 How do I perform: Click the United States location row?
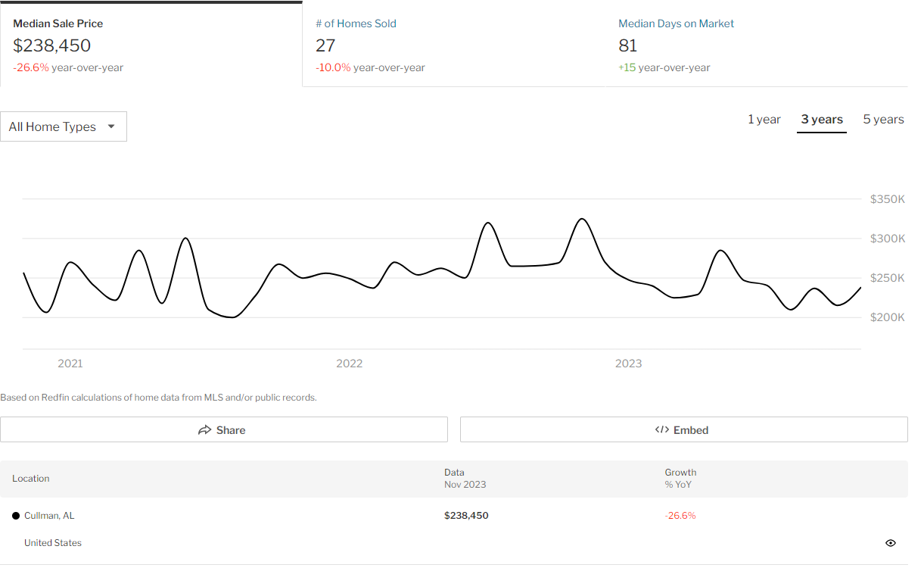[x=53, y=543]
